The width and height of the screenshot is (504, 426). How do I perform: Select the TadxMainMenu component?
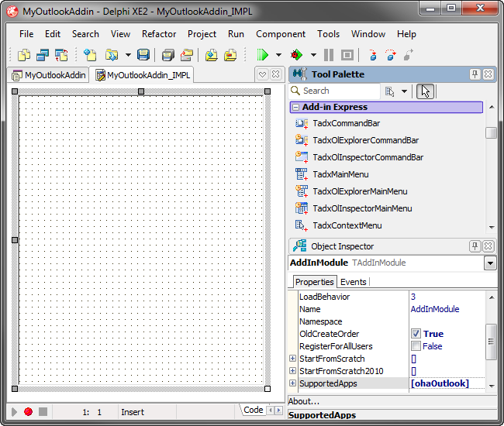[332, 174]
